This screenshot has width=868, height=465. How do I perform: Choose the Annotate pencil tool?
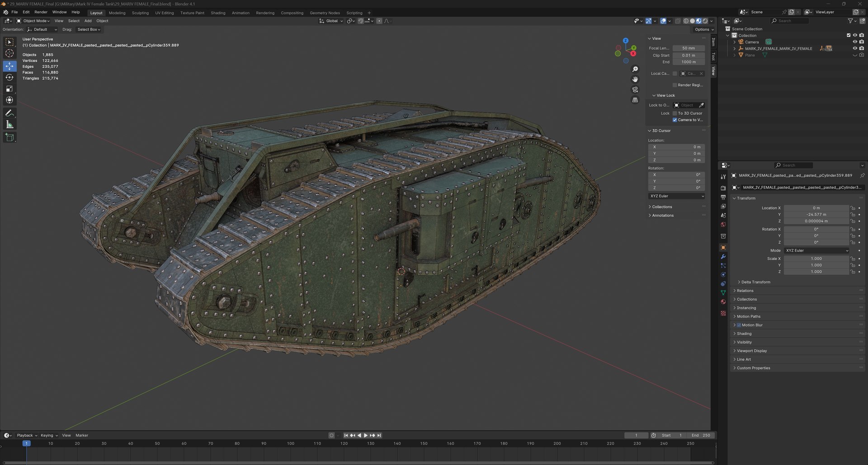point(9,113)
